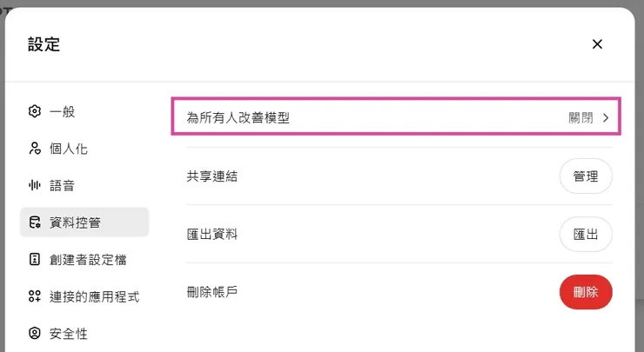The width and height of the screenshot is (644, 352).
Task: Click the profile card icon beside 創建者設定檔
Action: click(35, 259)
